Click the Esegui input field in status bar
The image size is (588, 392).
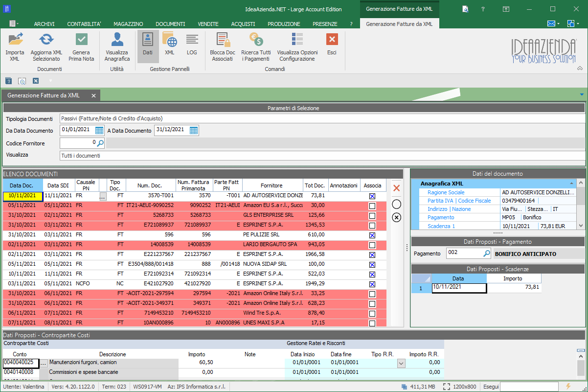coord(529,386)
